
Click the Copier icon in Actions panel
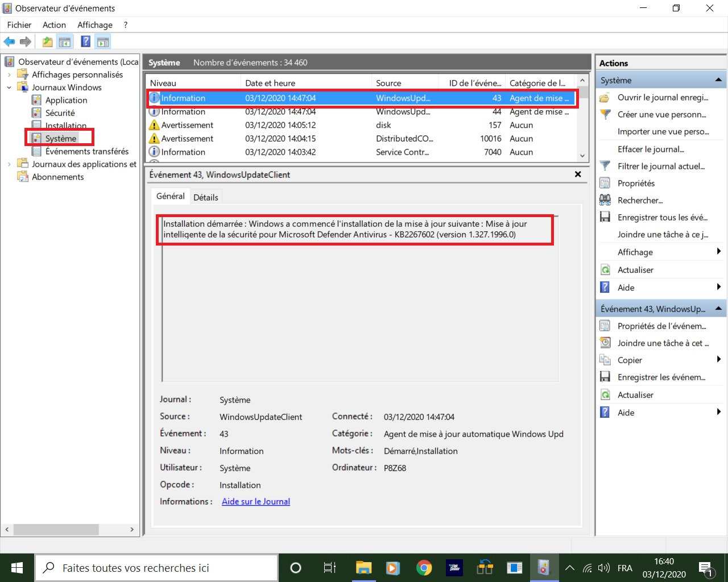605,360
